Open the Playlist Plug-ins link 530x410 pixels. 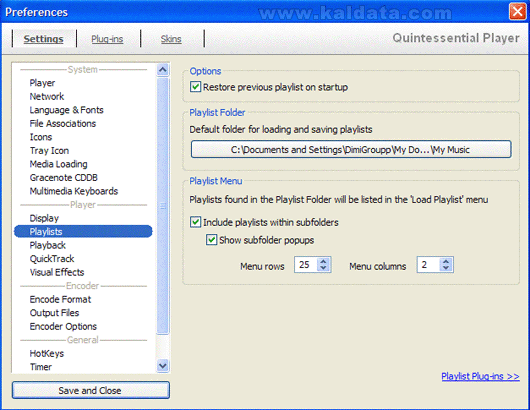(480, 376)
